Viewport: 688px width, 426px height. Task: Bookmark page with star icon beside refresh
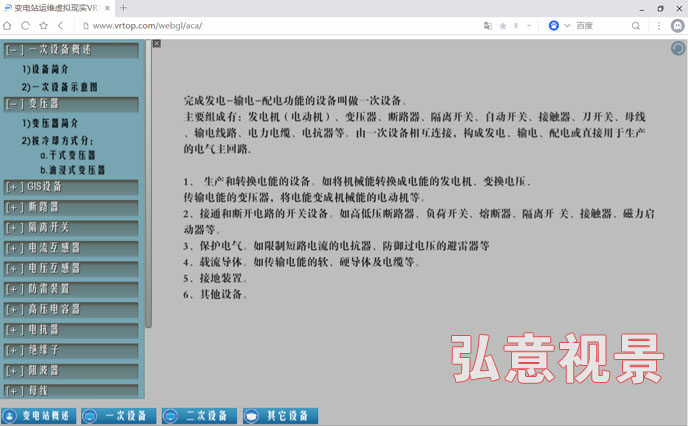43,26
